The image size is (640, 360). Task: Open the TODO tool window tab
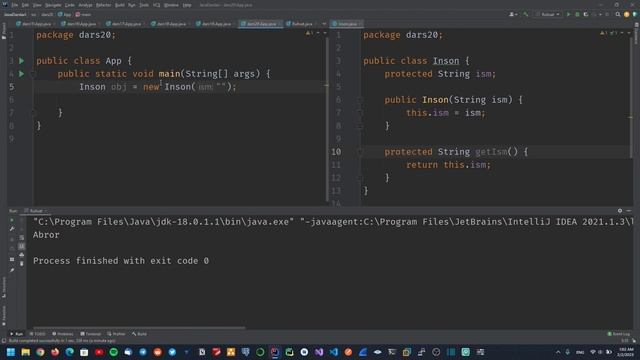37,334
